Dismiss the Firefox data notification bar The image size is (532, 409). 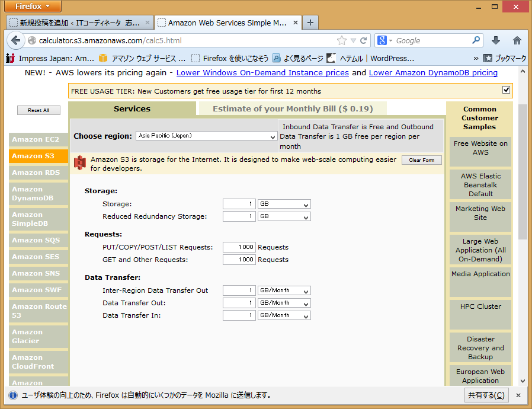pos(518,395)
